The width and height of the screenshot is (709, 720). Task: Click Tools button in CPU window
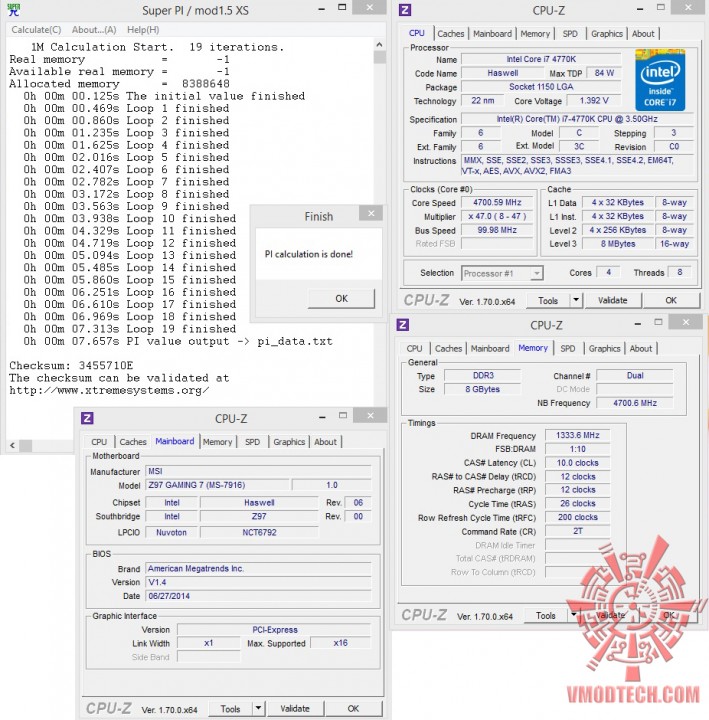(548, 300)
